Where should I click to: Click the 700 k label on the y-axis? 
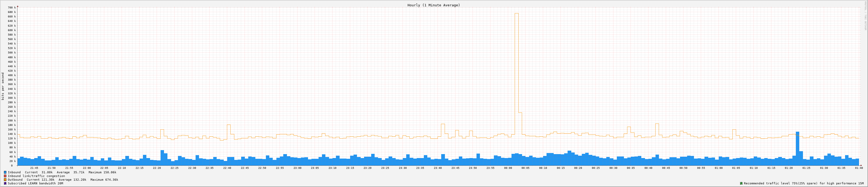(12, 7)
